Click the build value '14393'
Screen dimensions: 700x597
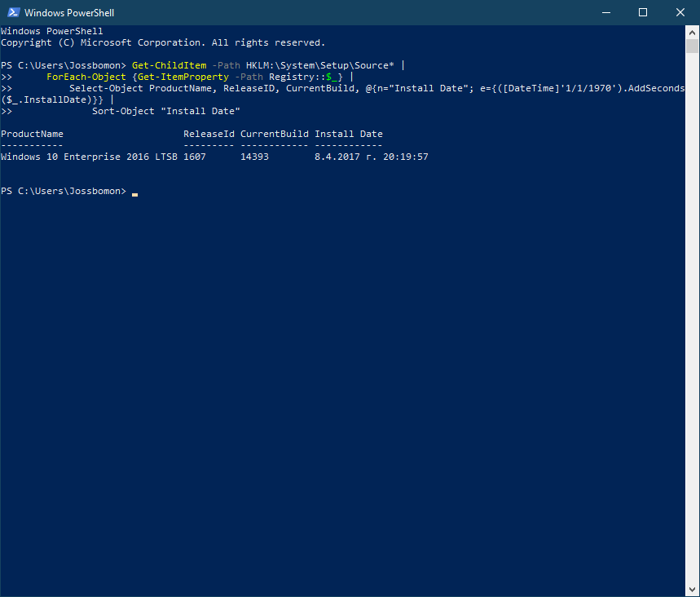[254, 157]
